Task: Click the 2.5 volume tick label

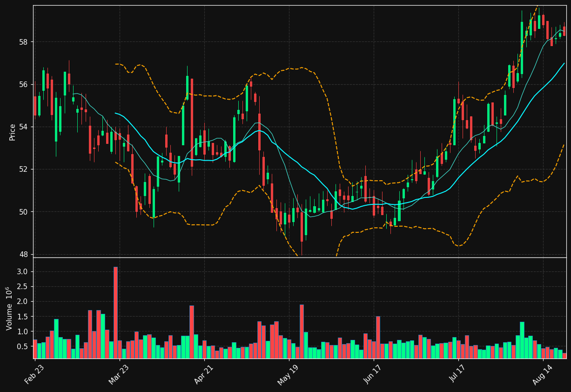Action: tap(23, 286)
